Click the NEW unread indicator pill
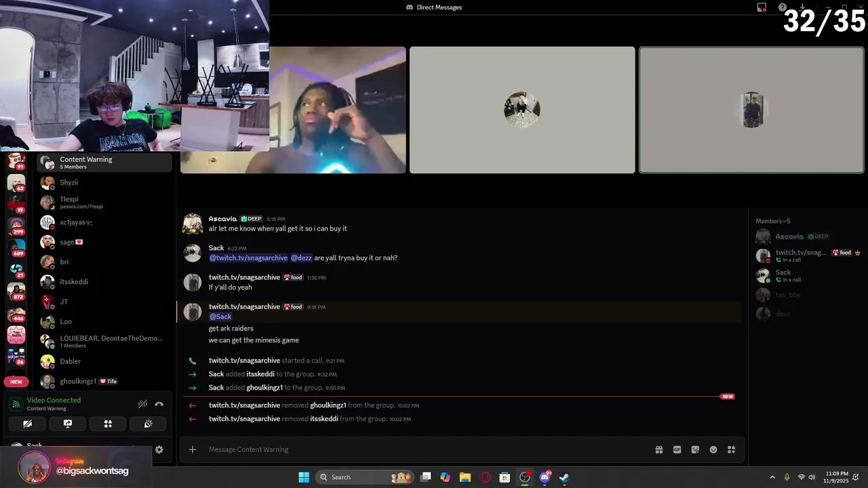This screenshot has width=868, height=488. pos(16,382)
